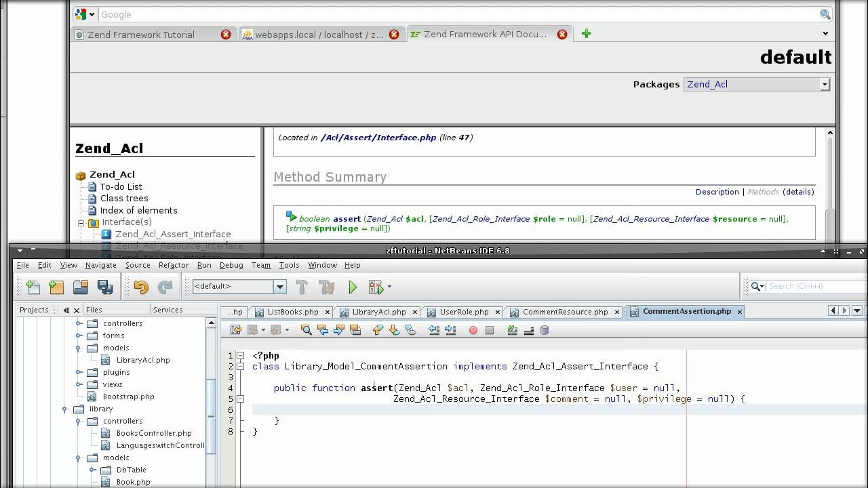The image size is (868, 488).
Task: Open the To-do List link
Action: point(121,186)
